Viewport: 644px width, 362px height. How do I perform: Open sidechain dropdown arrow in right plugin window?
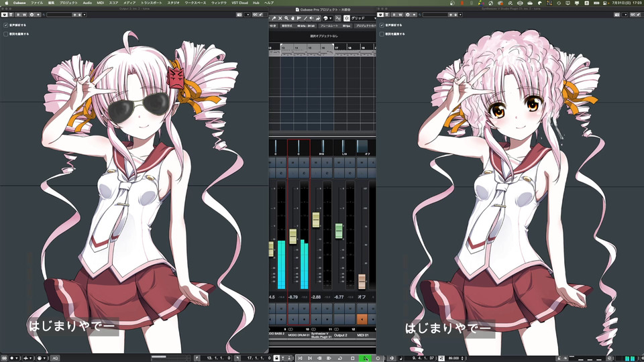tap(415, 15)
